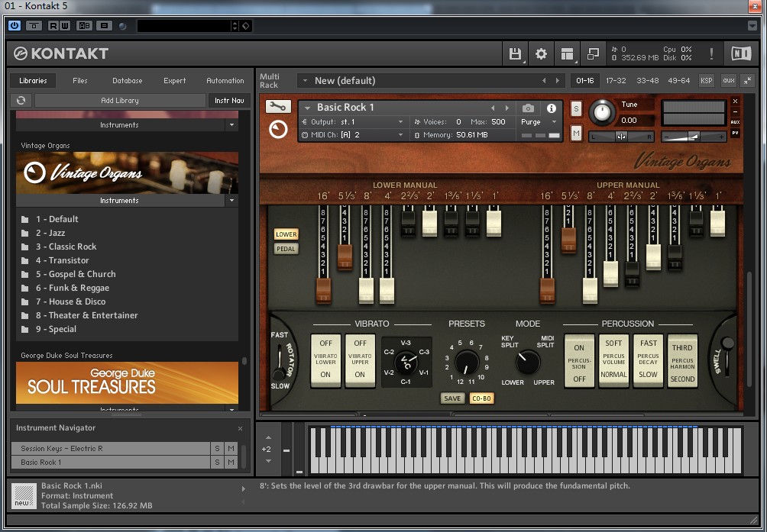The height and width of the screenshot is (532, 767).
Task: Click the warning exclamation icon
Action: pos(711,53)
